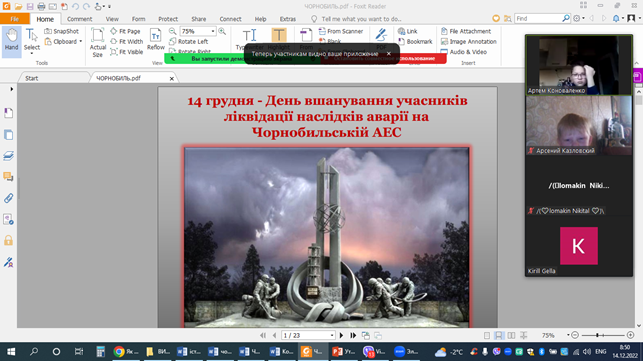643x361 pixels.
Task: Open the Digital Signatures panel
Action: coord(9,262)
